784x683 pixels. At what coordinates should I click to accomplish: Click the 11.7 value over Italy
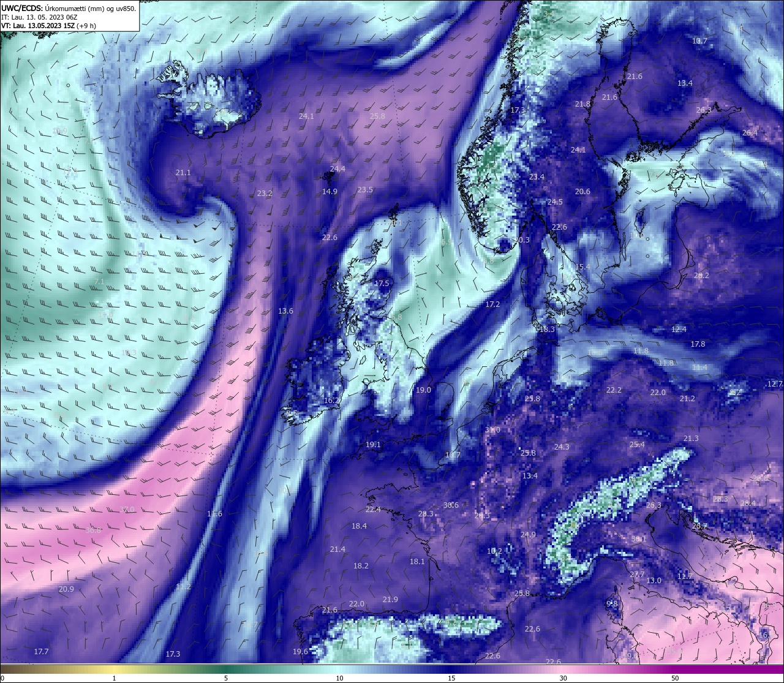(685, 576)
